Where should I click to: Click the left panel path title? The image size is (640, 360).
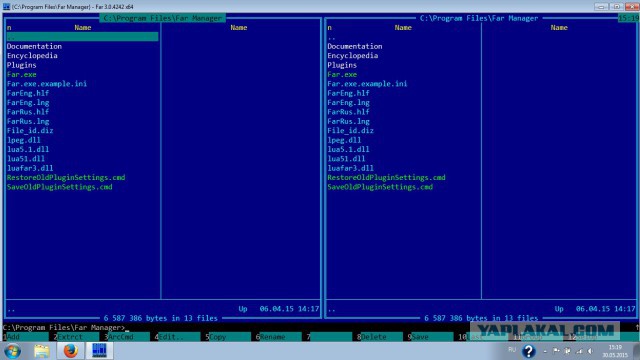coord(162,18)
